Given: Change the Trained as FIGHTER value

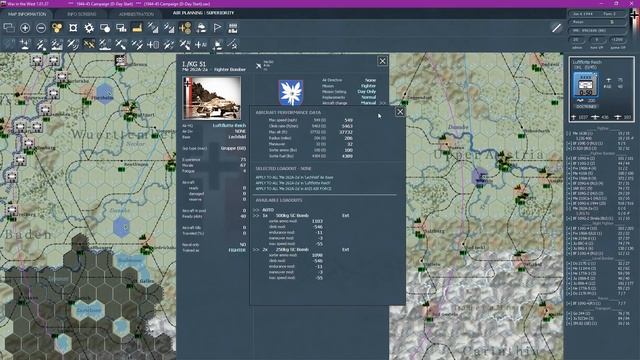Looking at the screenshot, I should coord(237,250).
